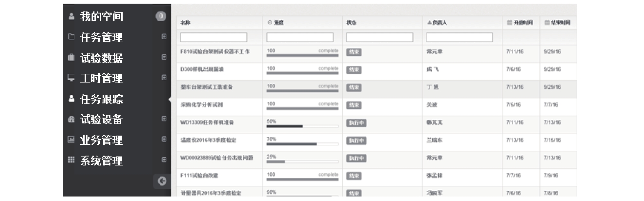This screenshot has width=644, height=201.
Task: Open the 业务管理 menu item
Action: tap(101, 140)
